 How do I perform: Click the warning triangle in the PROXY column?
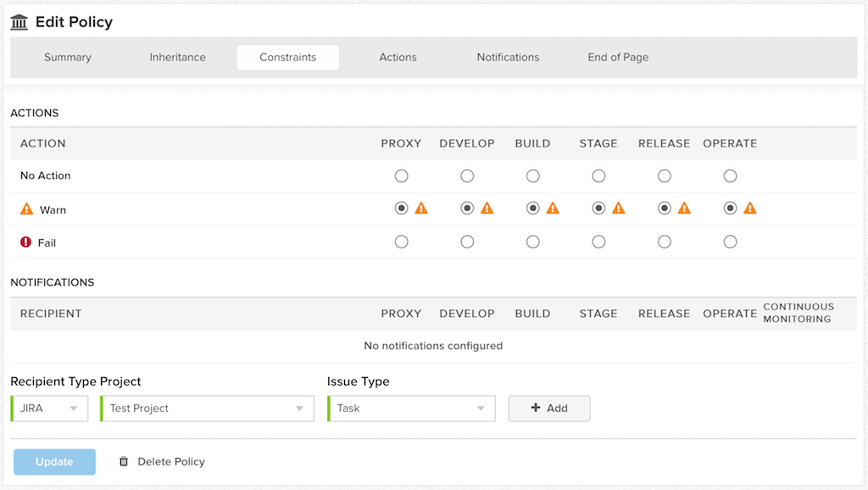pyautogui.click(x=420, y=208)
